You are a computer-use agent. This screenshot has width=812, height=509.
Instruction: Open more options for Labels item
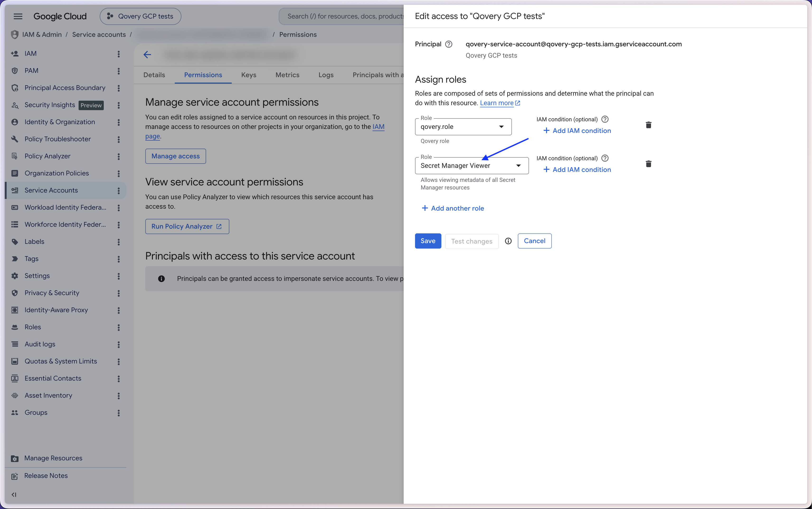(x=118, y=242)
